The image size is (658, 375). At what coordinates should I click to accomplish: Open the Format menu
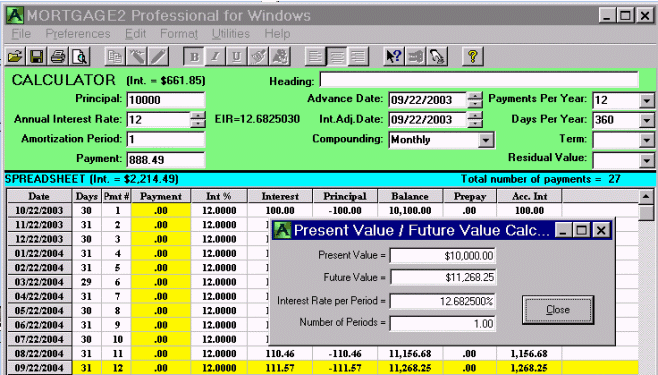pos(179,34)
